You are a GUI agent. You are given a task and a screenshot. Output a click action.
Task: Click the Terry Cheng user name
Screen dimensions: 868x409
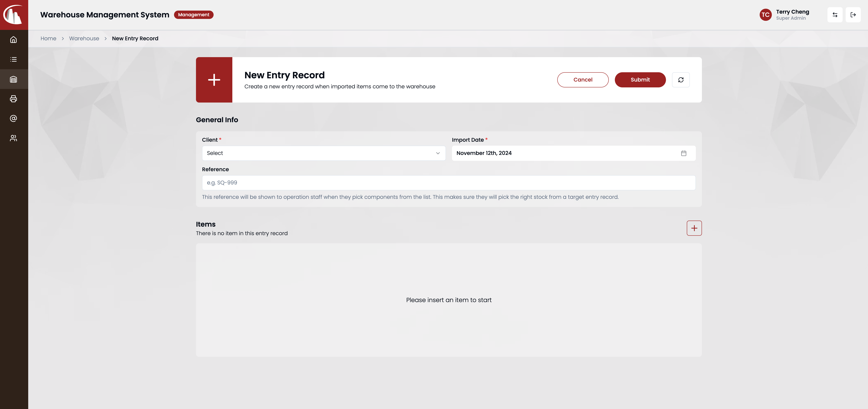[792, 12]
